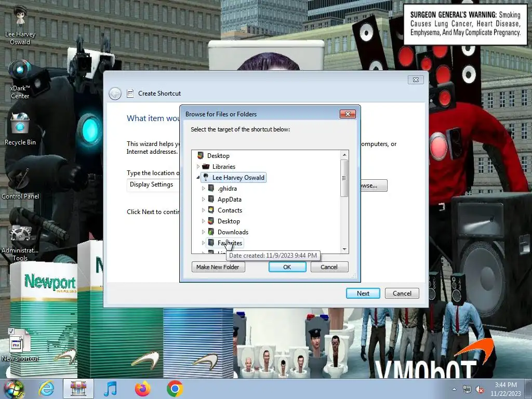Image resolution: width=532 pixels, height=399 pixels.
Task: Collapse the Lee Harvey Oswald node
Action: click(198, 178)
